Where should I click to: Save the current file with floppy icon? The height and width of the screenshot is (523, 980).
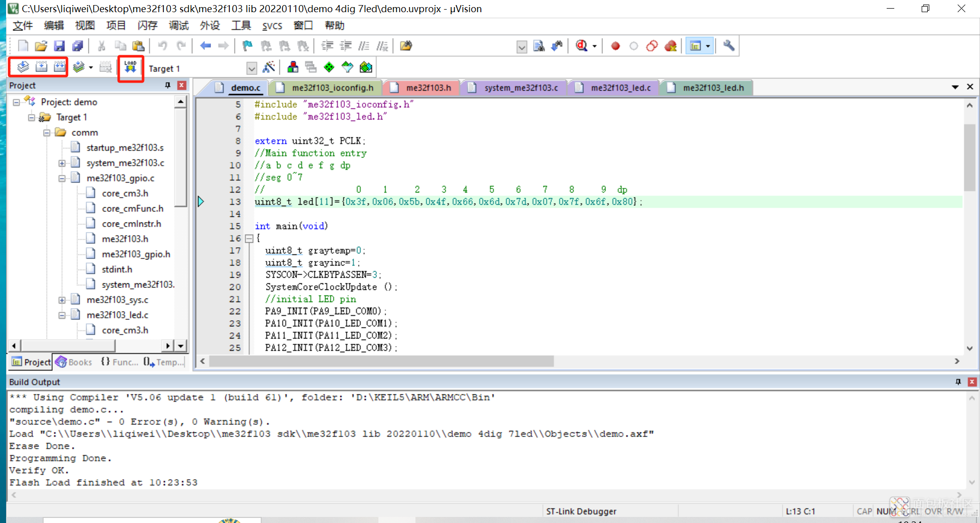click(59, 46)
